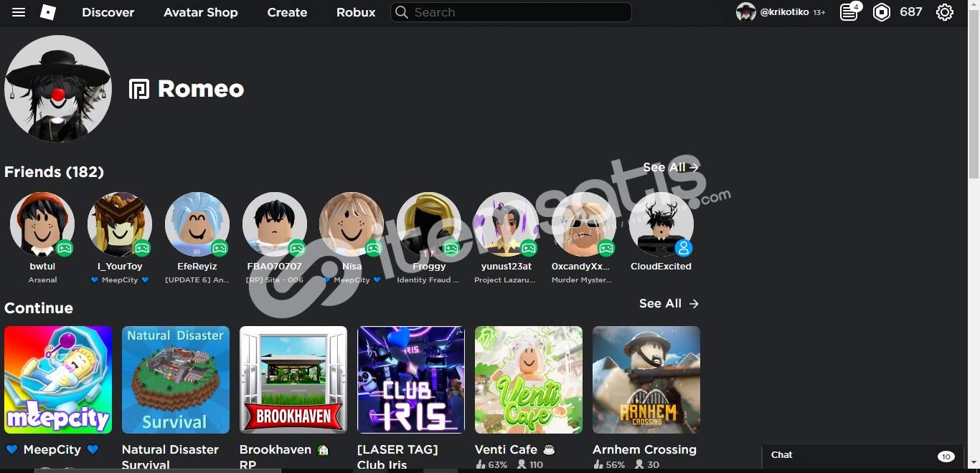Click the "[UPDATE 6] An..." status under EfeReyiz
The width and height of the screenshot is (980, 473).
click(x=197, y=280)
